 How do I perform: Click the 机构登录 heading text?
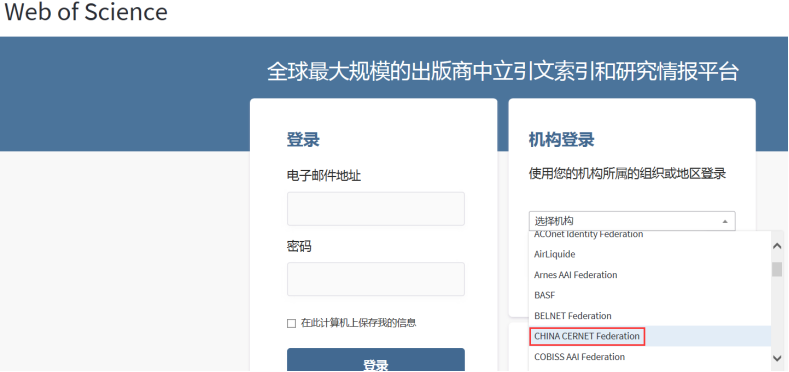point(561,139)
